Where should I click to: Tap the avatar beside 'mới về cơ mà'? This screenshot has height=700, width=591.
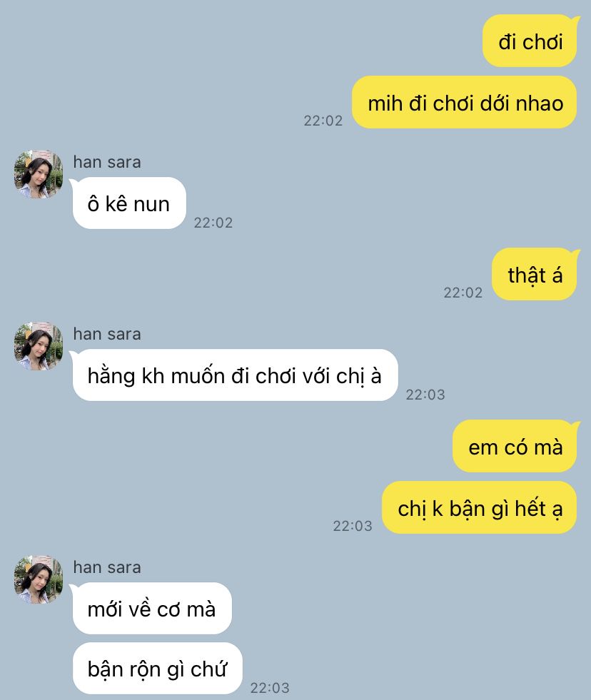pyautogui.click(x=39, y=579)
